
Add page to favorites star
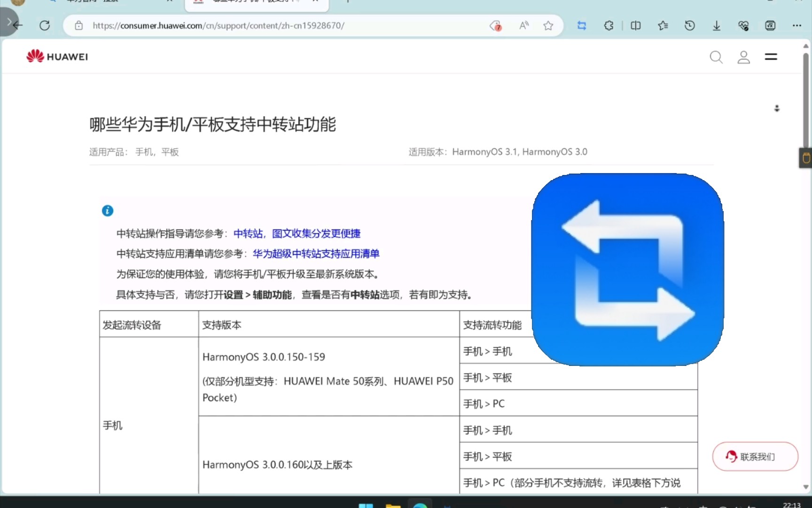[x=548, y=25]
